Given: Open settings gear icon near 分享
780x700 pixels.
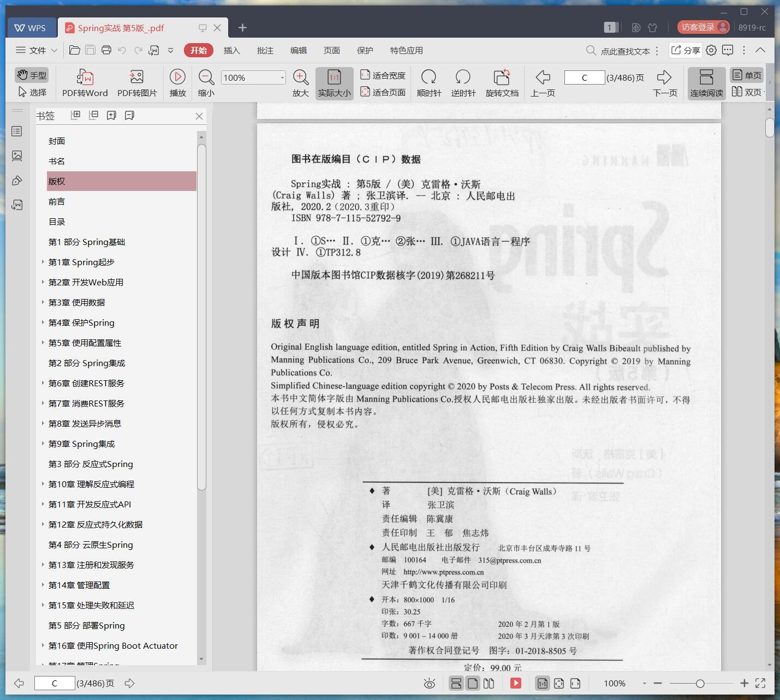Looking at the screenshot, I should (711, 50).
